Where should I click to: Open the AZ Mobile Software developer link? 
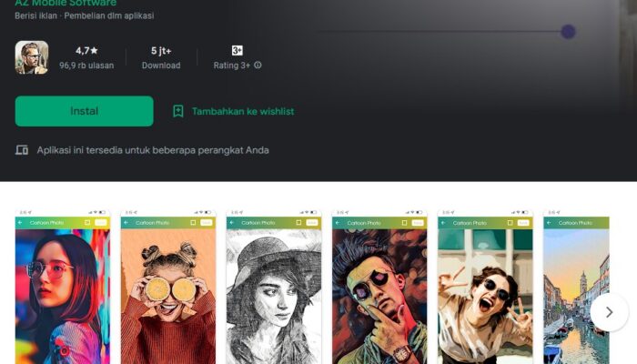pyautogui.click(x=66, y=3)
